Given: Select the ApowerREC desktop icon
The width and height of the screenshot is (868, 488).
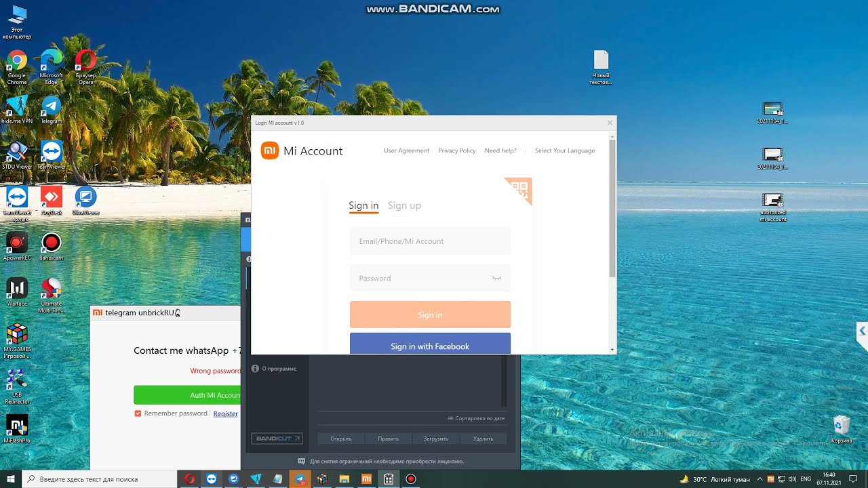Looking at the screenshot, I should point(17,246).
